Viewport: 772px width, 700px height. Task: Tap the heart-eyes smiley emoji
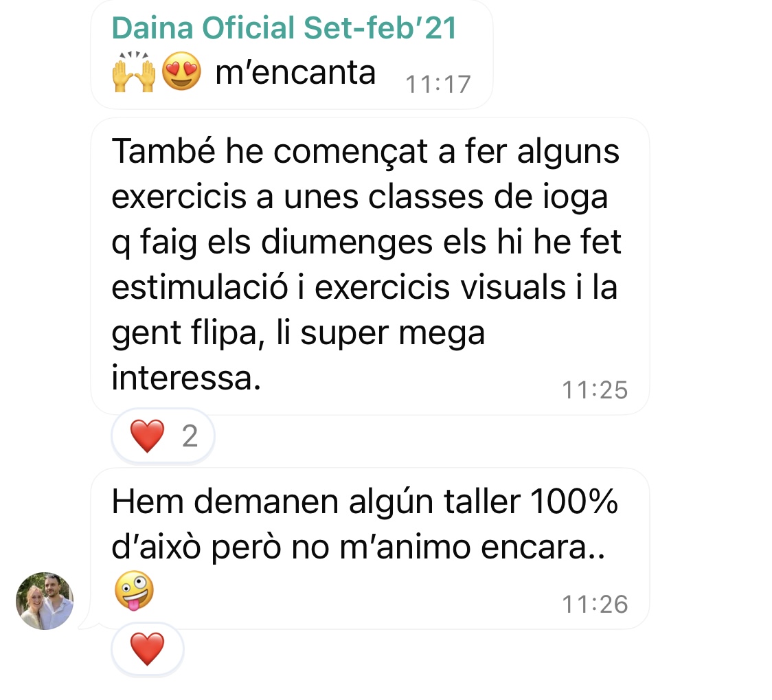[182, 72]
